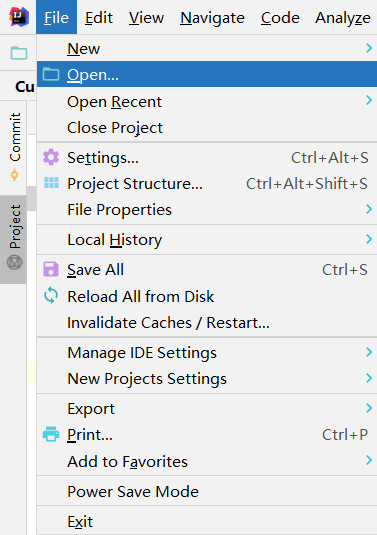Expand the Open Recent submenu
This screenshot has width=377, height=535.
[207, 101]
